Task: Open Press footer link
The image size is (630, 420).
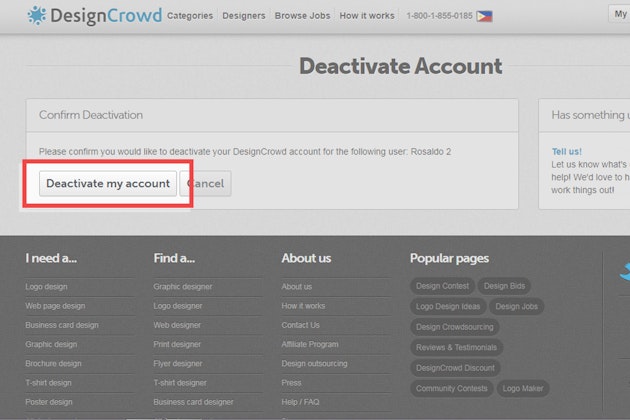Action: tap(291, 383)
